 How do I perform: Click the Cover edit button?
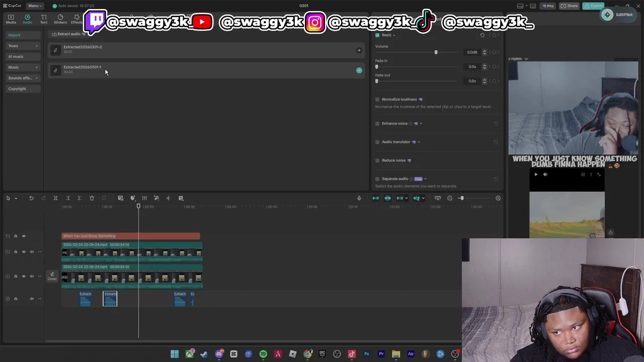[x=52, y=277]
